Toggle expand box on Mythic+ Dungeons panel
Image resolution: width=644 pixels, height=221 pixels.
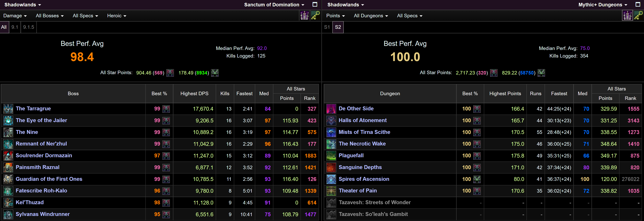pyautogui.click(x=638, y=5)
